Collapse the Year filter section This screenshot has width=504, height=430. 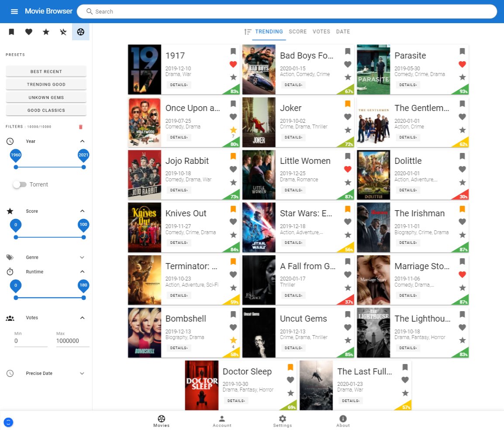tap(82, 141)
